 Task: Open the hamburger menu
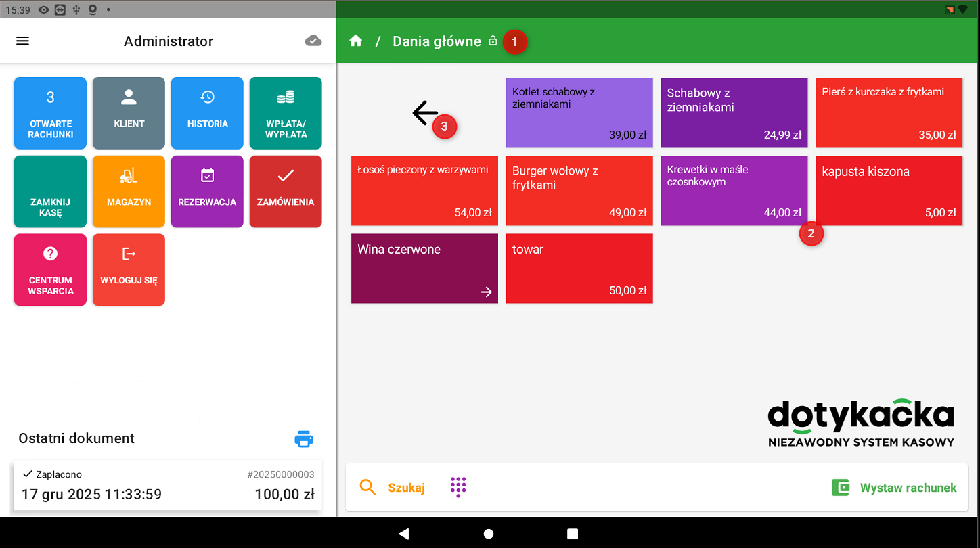click(x=23, y=41)
